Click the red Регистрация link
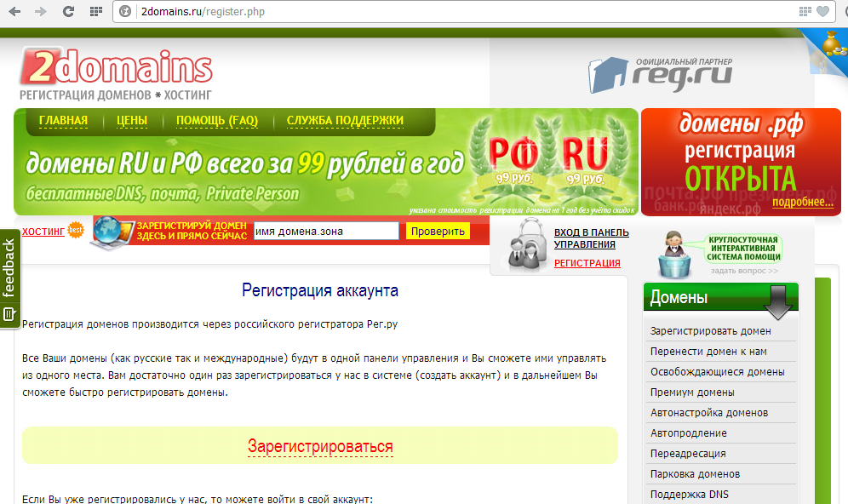Image resolution: width=848 pixels, height=504 pixels. point(587,263)
